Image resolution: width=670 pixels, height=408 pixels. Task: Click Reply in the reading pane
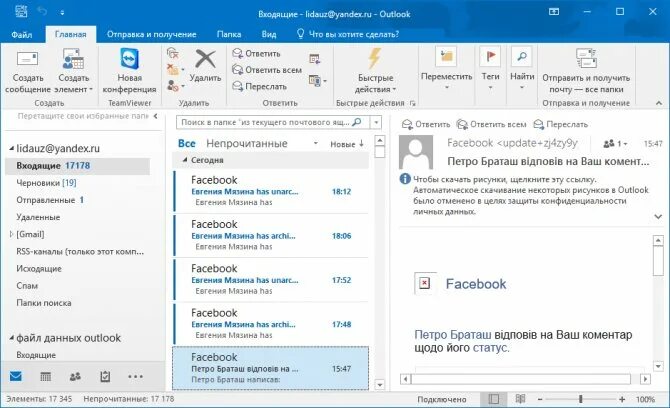(x=426, y=124)
